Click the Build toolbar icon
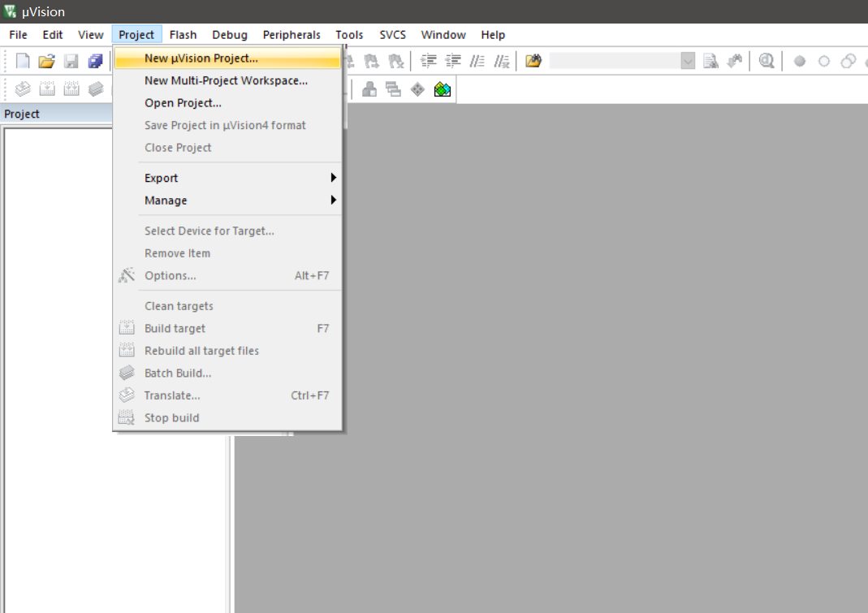 [46, 88]
